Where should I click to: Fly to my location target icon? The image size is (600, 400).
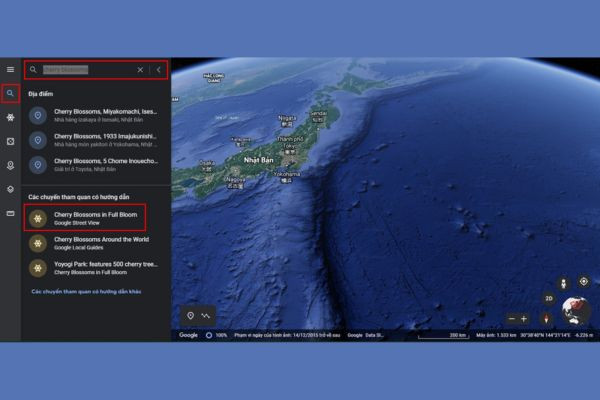[584, 282]
